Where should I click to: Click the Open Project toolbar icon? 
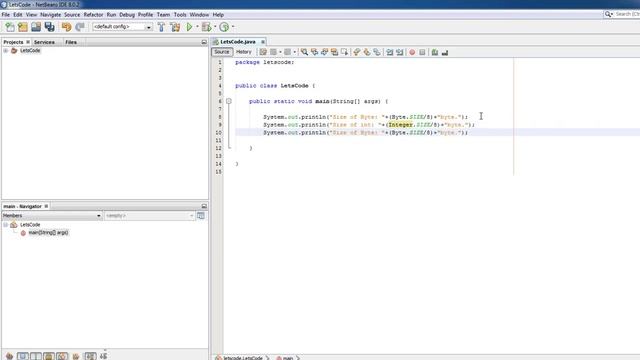pyautogui.click(x=36, y=27)
